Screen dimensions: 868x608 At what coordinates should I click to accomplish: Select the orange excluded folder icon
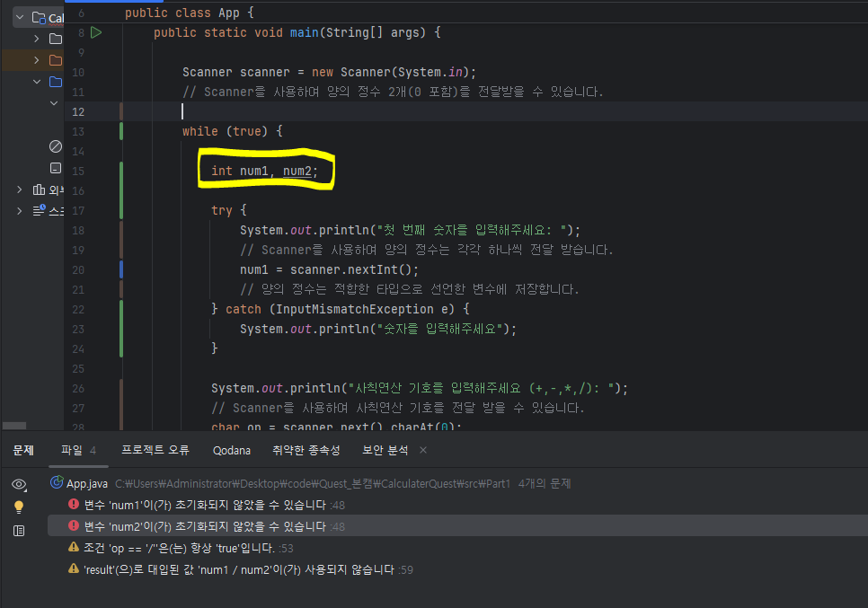tap(56, 60)
